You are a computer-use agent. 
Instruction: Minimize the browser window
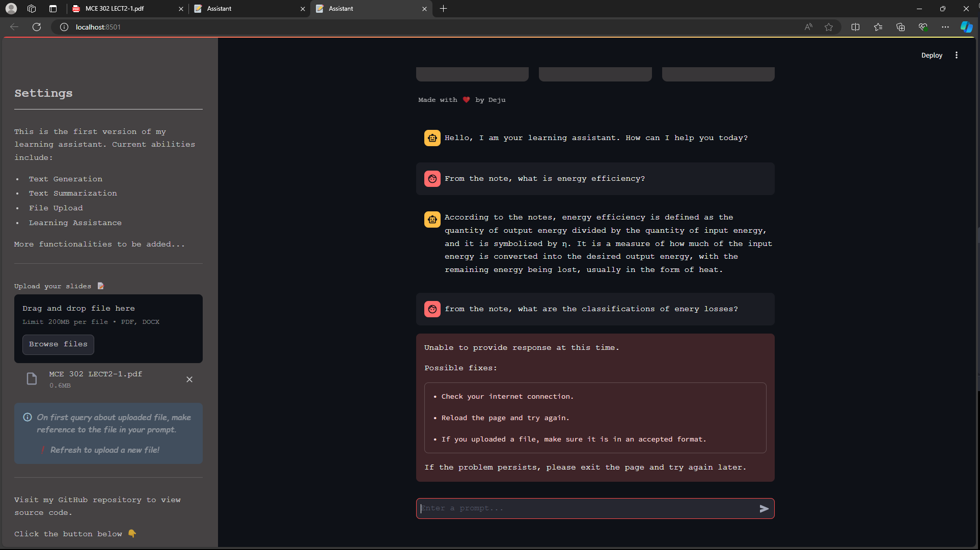pos(919,9)
